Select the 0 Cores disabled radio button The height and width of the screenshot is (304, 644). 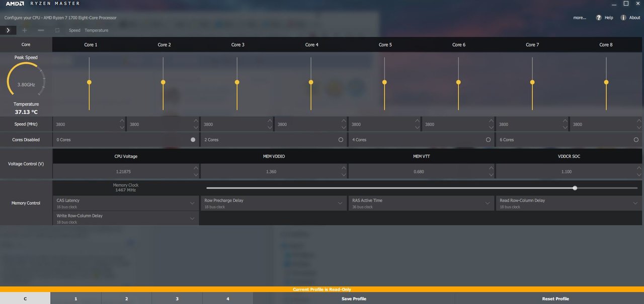click(193, 139)
